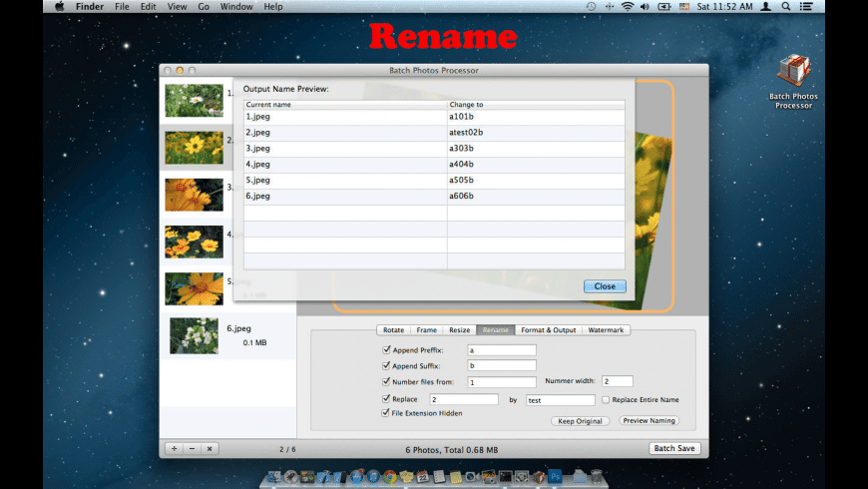868x489 pixels.
Task: Click the Replace source text field
Action: 464,399
